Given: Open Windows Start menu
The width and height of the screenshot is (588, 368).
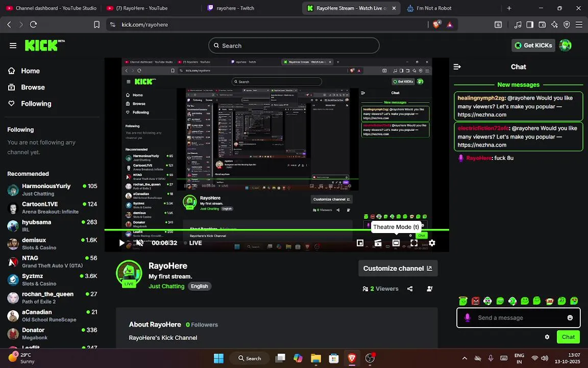Looking at the screenshot, I should click(x=218, y=358).
